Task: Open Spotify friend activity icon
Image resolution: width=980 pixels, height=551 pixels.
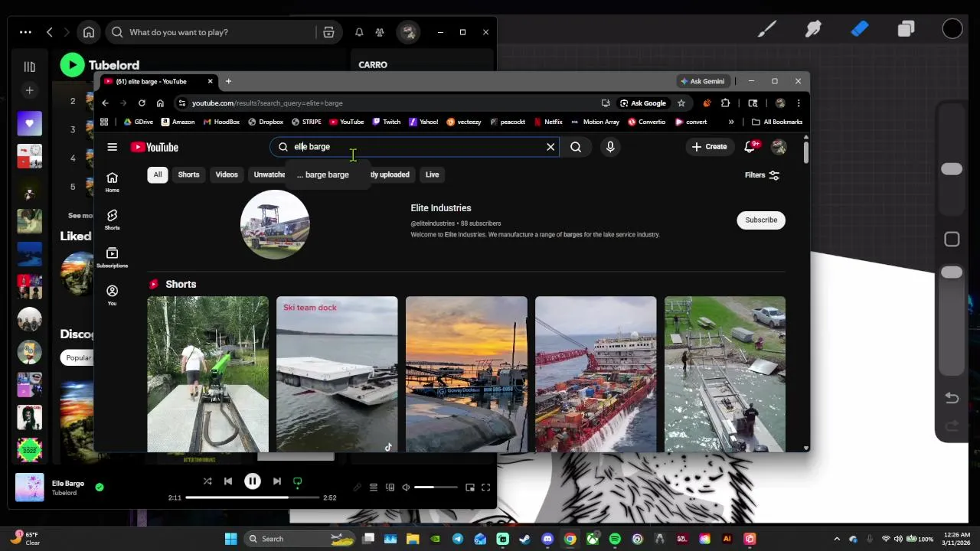Action: pos(380,32)
